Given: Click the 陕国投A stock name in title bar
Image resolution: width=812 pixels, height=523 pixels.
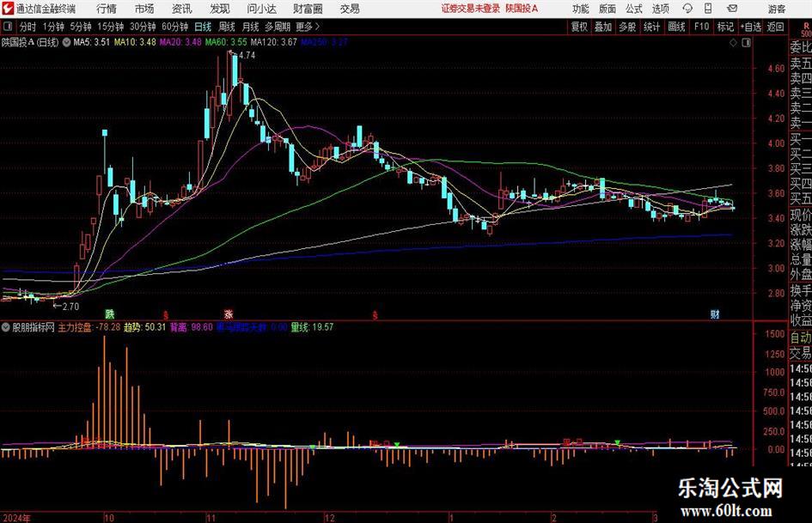Looking at the screenshot, I should tap(522, 9).
